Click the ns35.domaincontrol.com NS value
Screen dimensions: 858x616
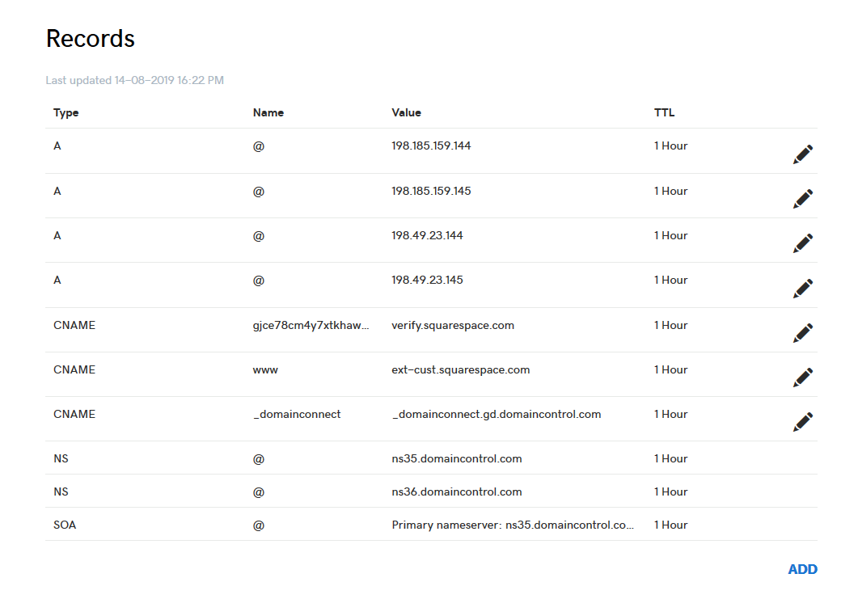click(457, 459)
